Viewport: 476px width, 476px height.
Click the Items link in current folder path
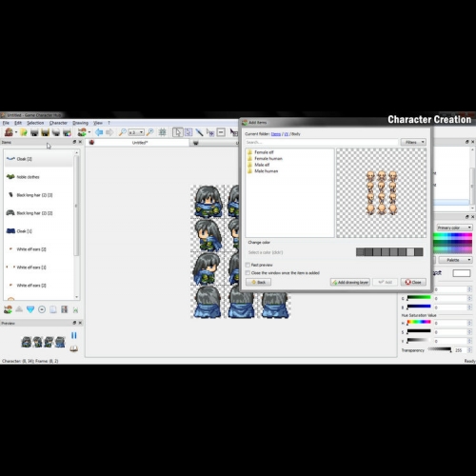click(276, 134)
